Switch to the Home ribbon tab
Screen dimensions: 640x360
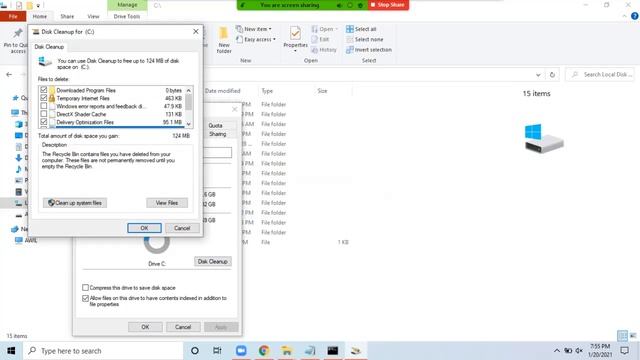tap(40, 16)
